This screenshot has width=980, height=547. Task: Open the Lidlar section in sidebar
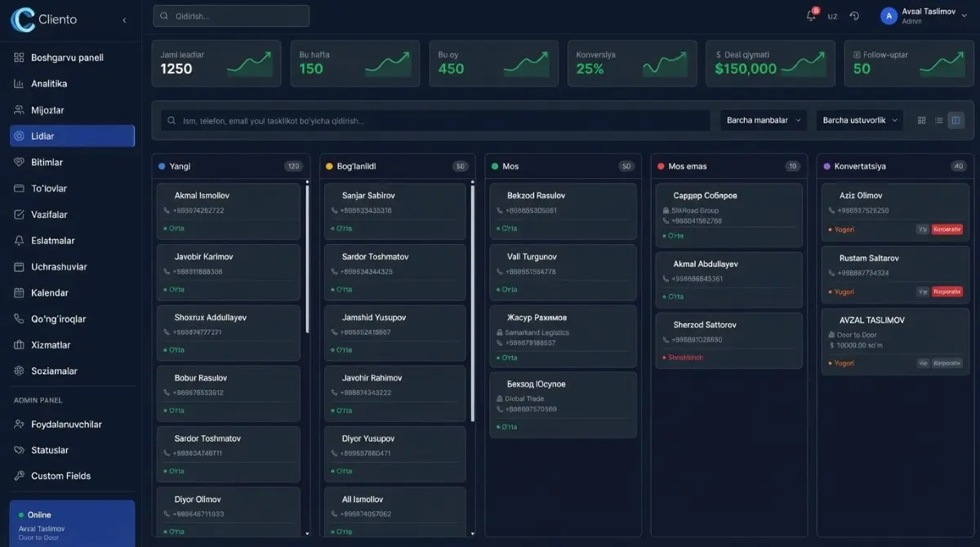point(72,136)
